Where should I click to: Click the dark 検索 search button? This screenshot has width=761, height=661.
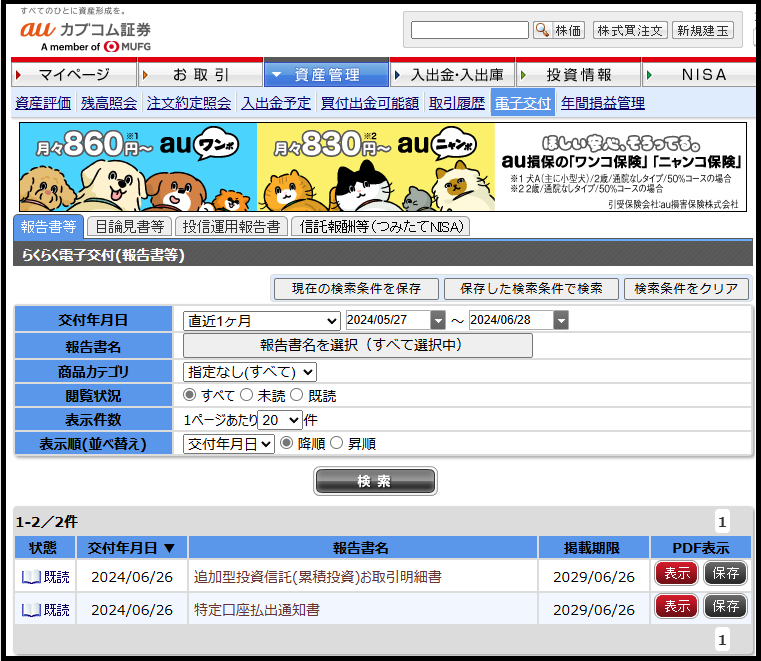pos(375,481)
